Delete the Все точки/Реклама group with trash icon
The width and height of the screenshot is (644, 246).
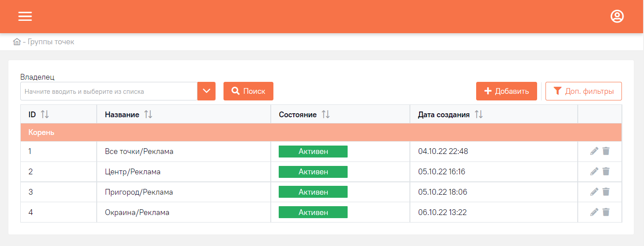point(606,151)
